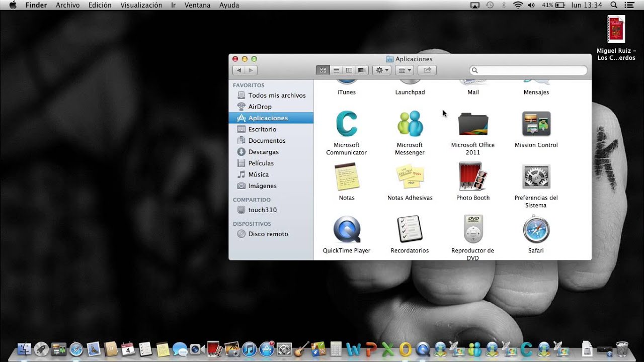The width and height of the screenshot is (644, 362).
Task: Open System Preferences gear in the Dock
Action: (284, 349)
